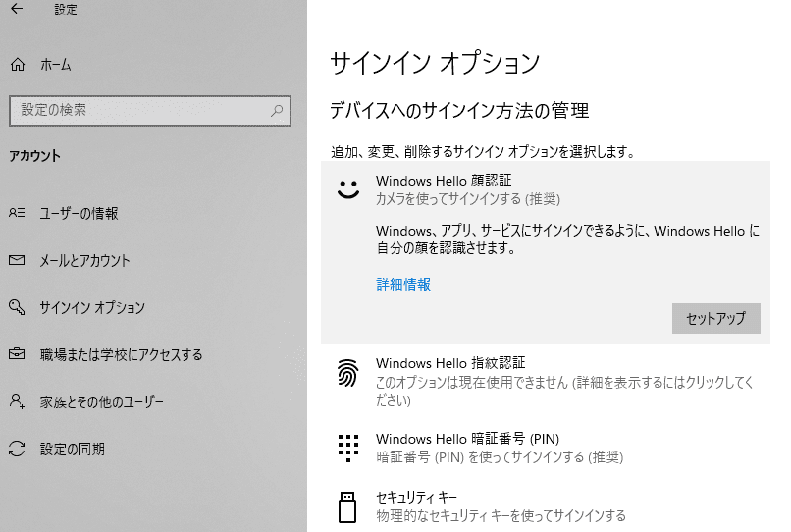
Task: Click the Home house icon
Action: click(x=18, y=65)
